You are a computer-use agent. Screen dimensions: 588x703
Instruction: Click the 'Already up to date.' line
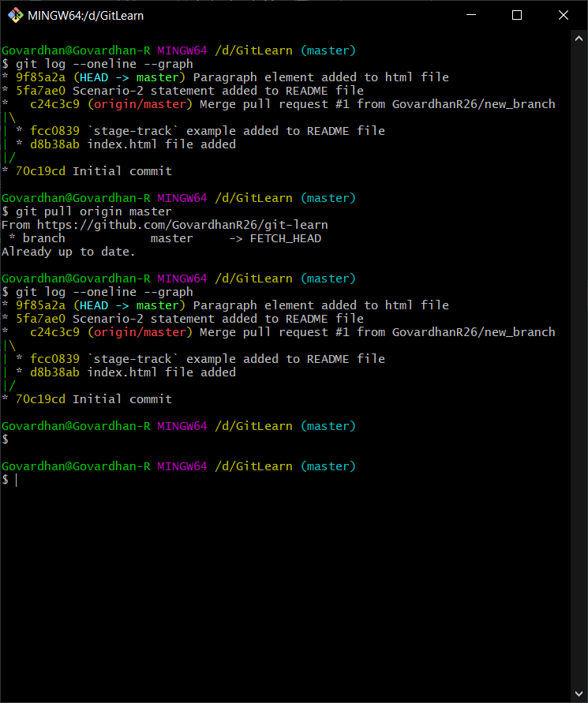(x=68, y=252)
